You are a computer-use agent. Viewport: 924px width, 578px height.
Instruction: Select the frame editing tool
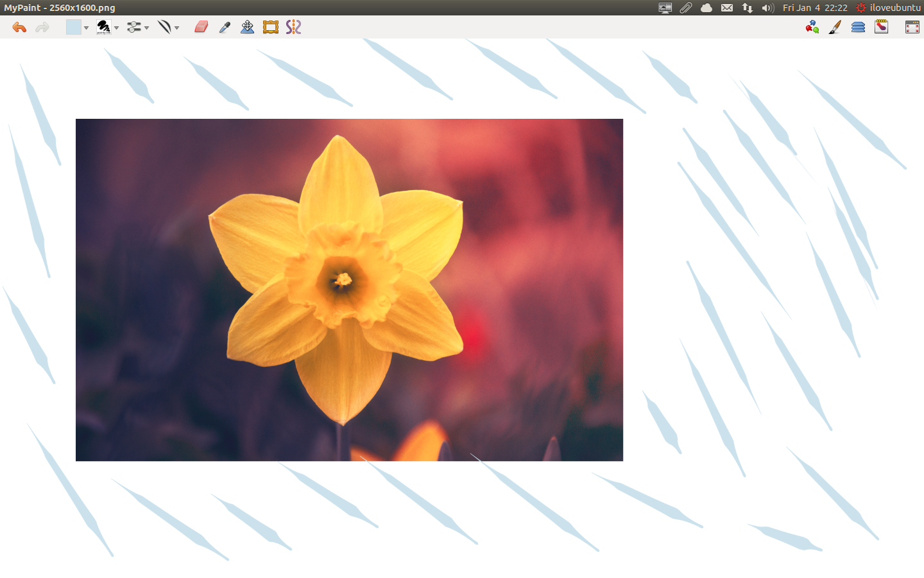pos(271,27)
